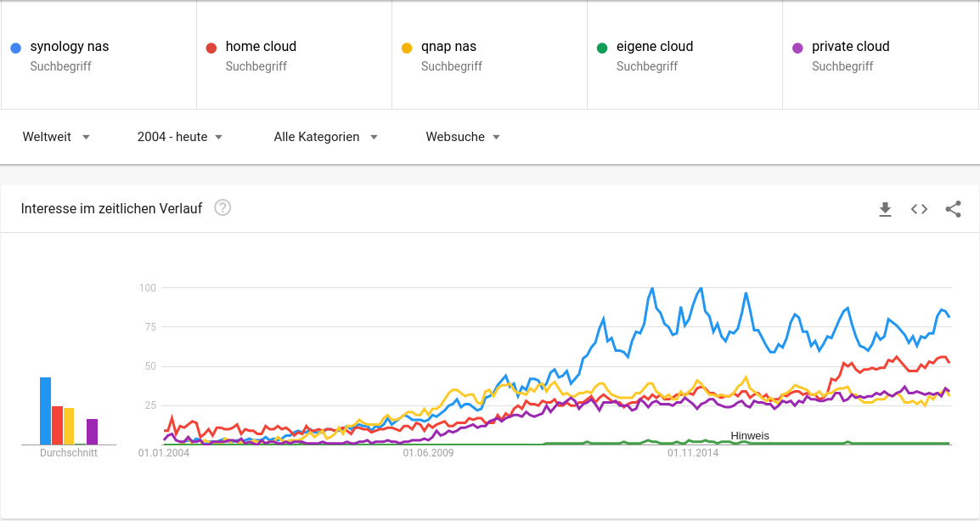Expand the 2004 - heute time range
Image resolution: width=980 pixels, height=521 pixels.
[180, 137]
